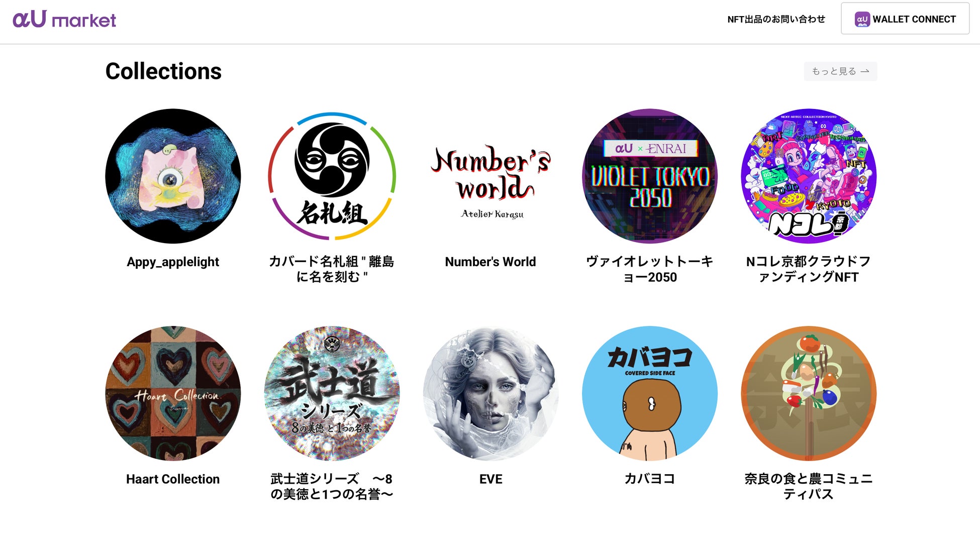Open the EVE collection title

(491, 479)
